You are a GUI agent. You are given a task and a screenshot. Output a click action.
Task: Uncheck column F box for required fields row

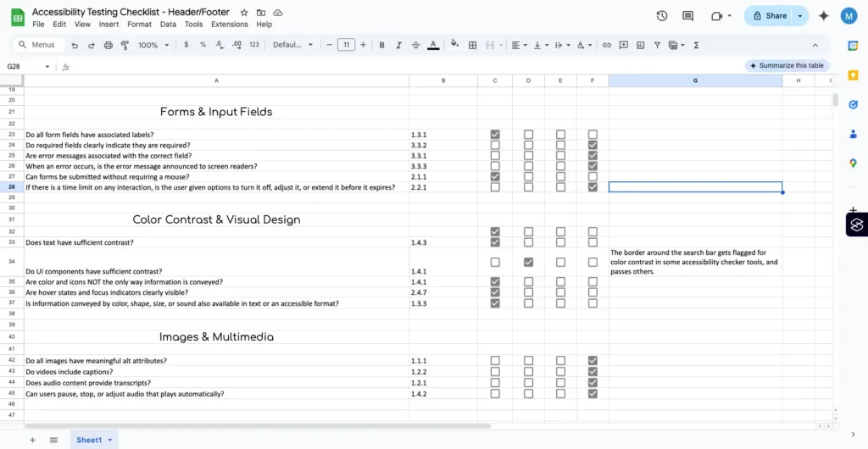(x=593, y=145)
